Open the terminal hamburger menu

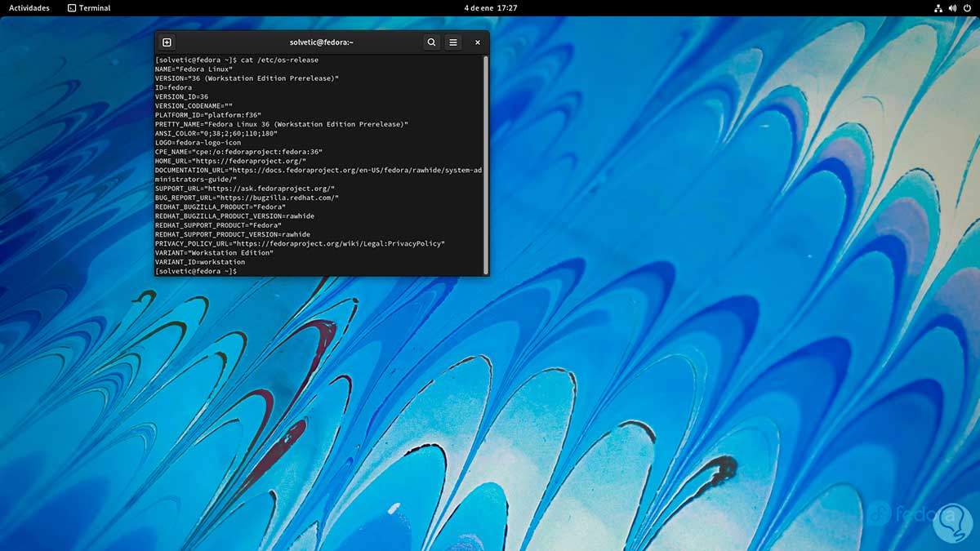coord(453,42)
